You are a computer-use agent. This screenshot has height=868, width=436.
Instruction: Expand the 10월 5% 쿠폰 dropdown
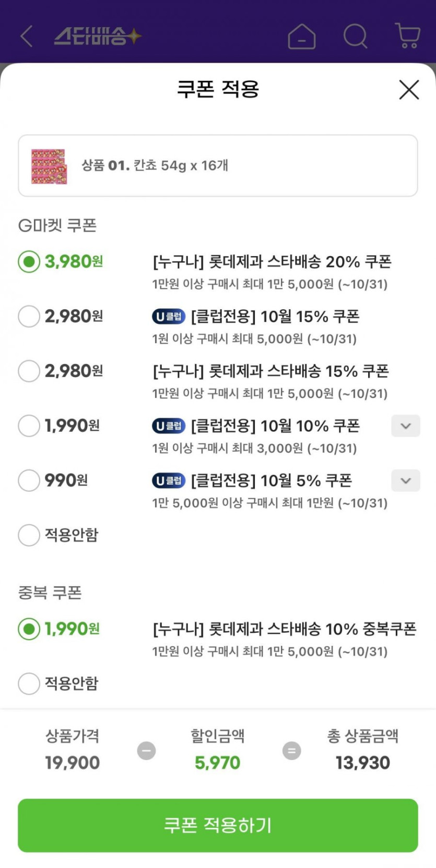coord(406,480)
